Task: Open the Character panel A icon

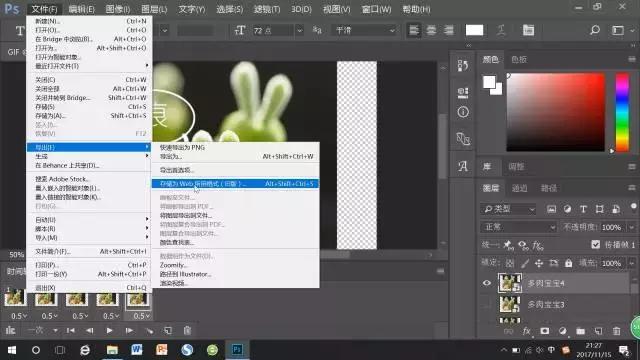Action: click(x=463, y=166)
